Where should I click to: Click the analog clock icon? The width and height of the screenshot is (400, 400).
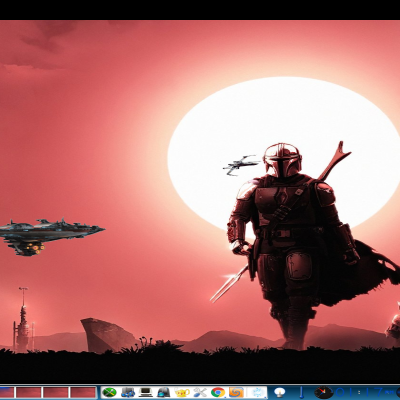(324, 392)
